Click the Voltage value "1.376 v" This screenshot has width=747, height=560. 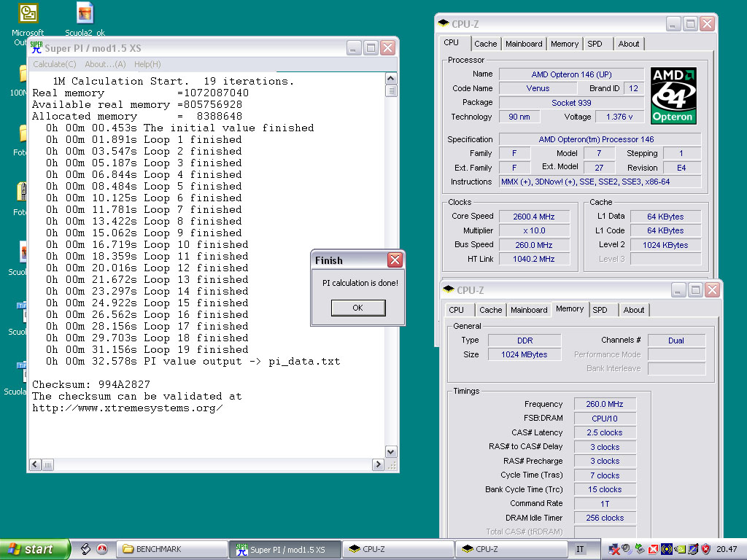coord(619,117)
